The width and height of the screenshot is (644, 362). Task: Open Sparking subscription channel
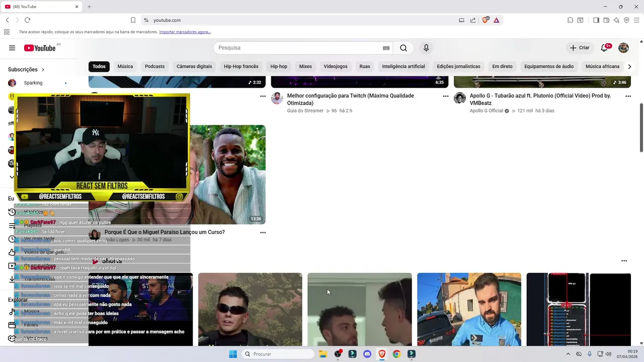click(x=33, y=83)
